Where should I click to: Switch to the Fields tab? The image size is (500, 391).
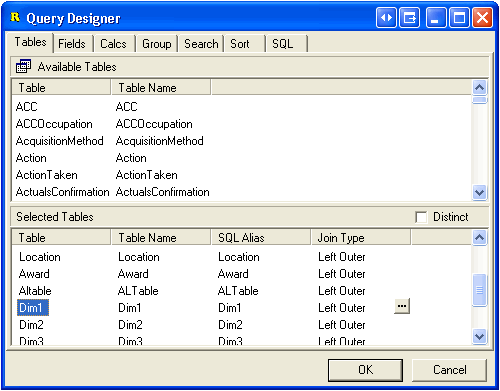[72, 44]
